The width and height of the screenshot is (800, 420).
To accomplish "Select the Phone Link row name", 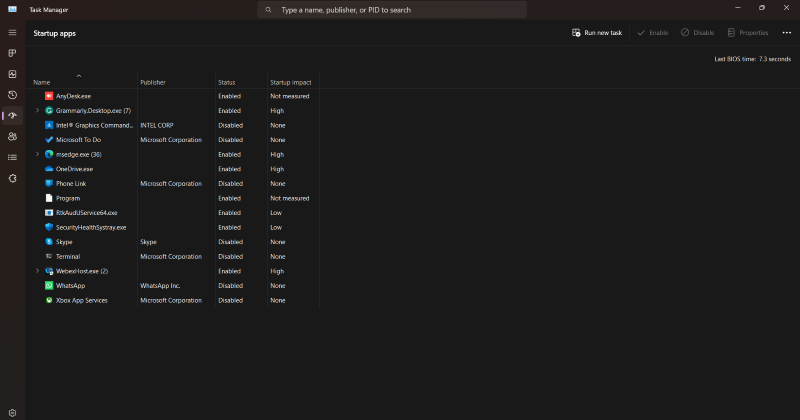I will pos(71,183).
